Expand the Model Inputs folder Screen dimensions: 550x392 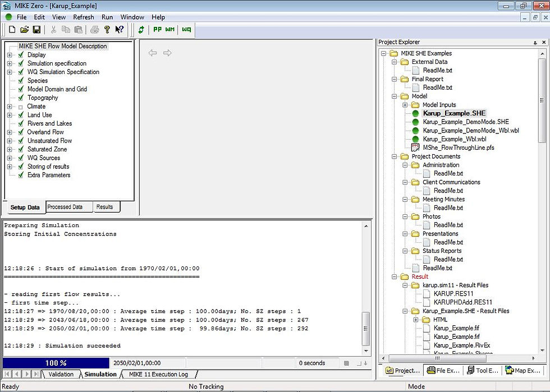pyautogui.click(x=405, y=105)
